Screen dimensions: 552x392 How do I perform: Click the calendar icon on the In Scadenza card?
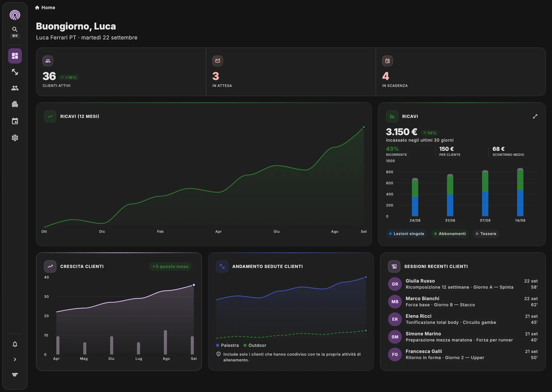(388, 61)
